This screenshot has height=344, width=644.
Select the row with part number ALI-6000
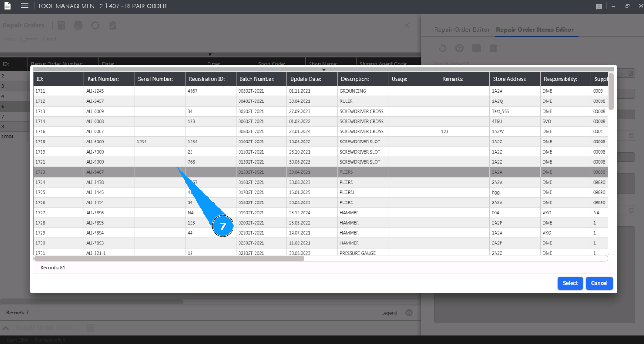tap(321, 142)
